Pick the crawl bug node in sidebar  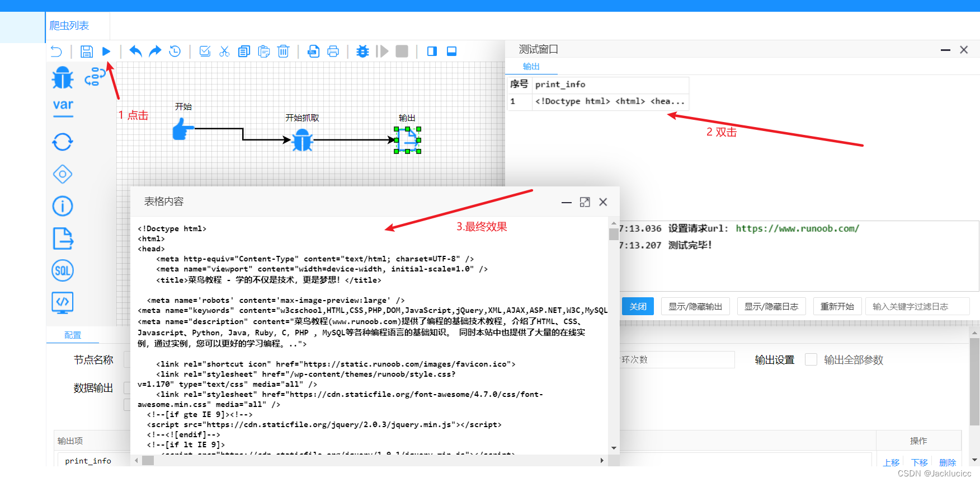(x=63, y=78)
